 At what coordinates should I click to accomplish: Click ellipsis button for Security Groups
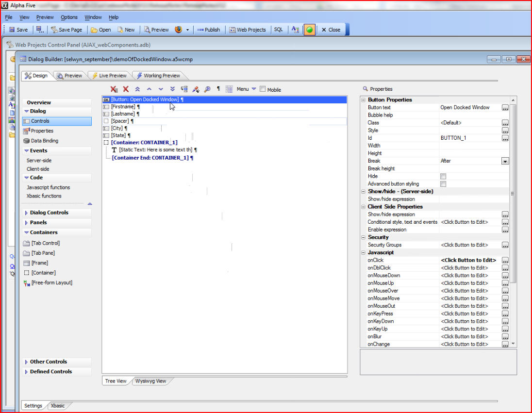(x=505, y=245)
